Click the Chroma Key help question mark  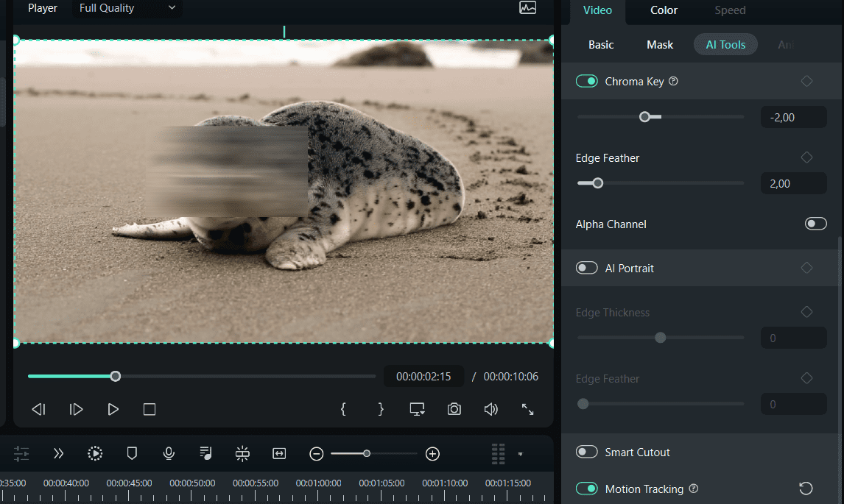coord(673,81)
